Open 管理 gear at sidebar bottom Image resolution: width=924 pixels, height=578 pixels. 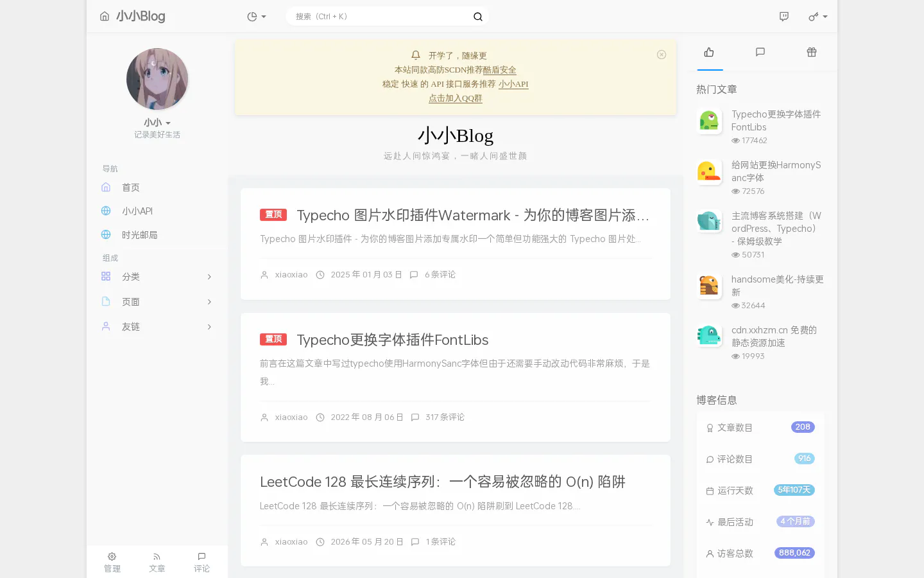[x=112, y=563]
